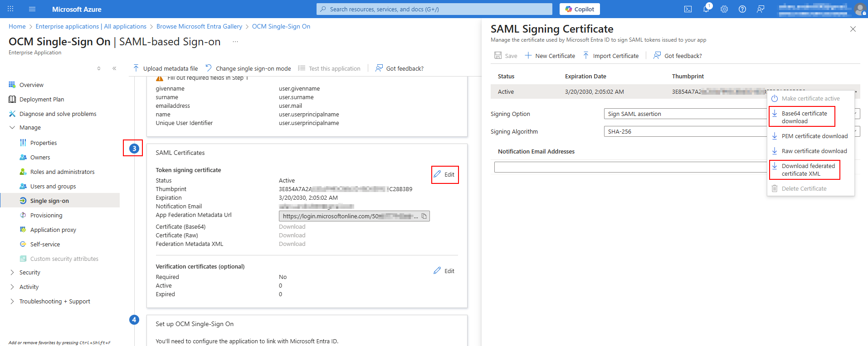
Task: Choose Base64 certificate download
Action: pos(802,117)
